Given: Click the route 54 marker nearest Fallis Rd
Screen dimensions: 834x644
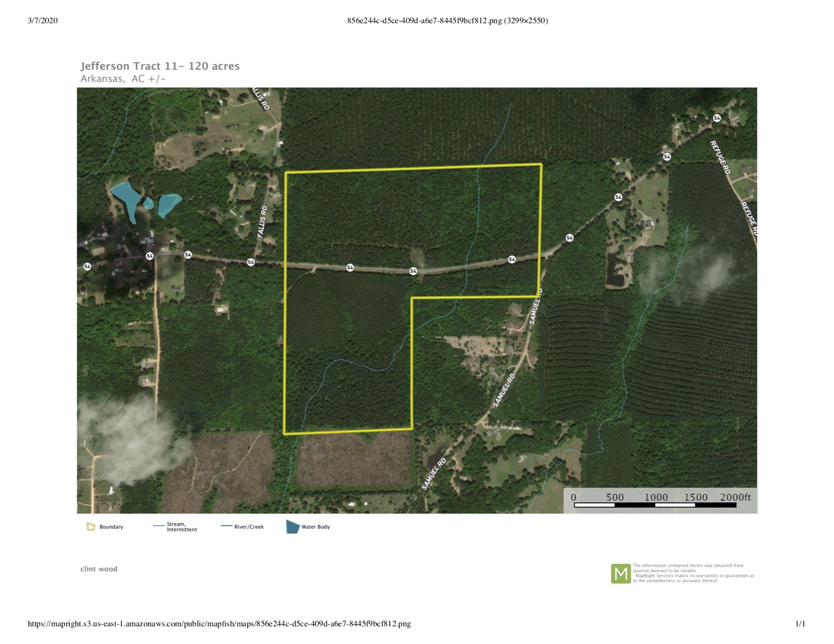Looking at the screenshot, I should [251, 262].
